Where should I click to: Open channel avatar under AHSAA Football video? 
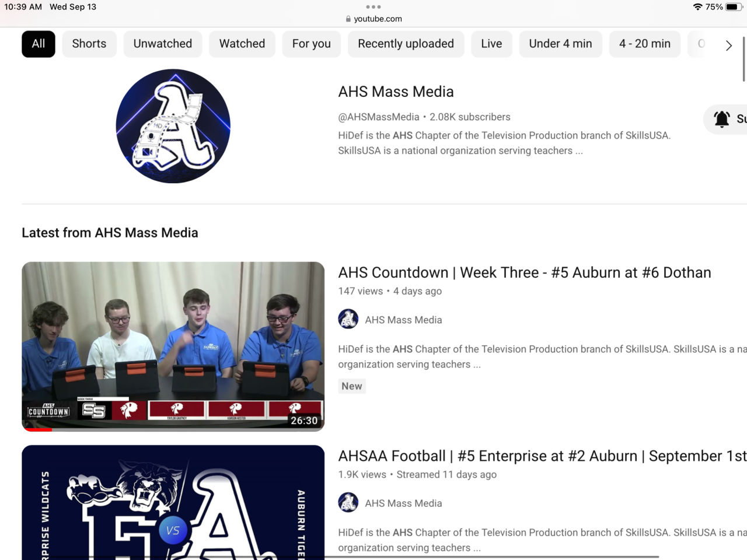[x=348, y=502]
